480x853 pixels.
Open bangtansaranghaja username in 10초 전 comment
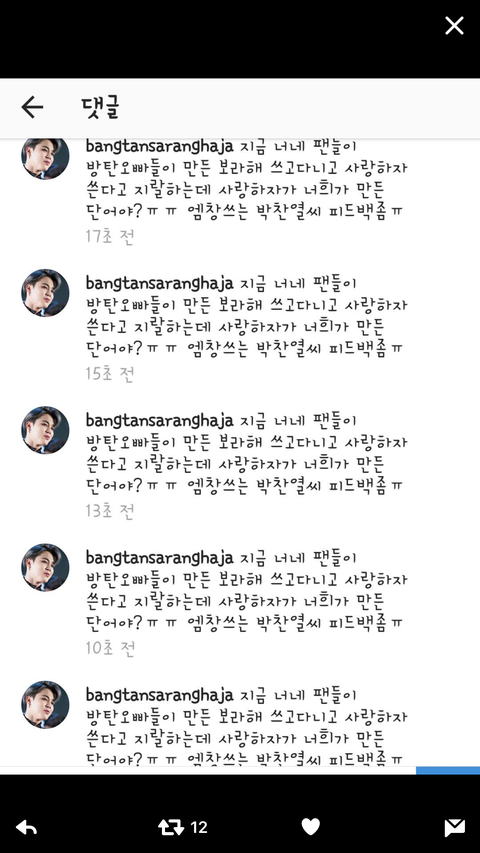tap(159, 558)
